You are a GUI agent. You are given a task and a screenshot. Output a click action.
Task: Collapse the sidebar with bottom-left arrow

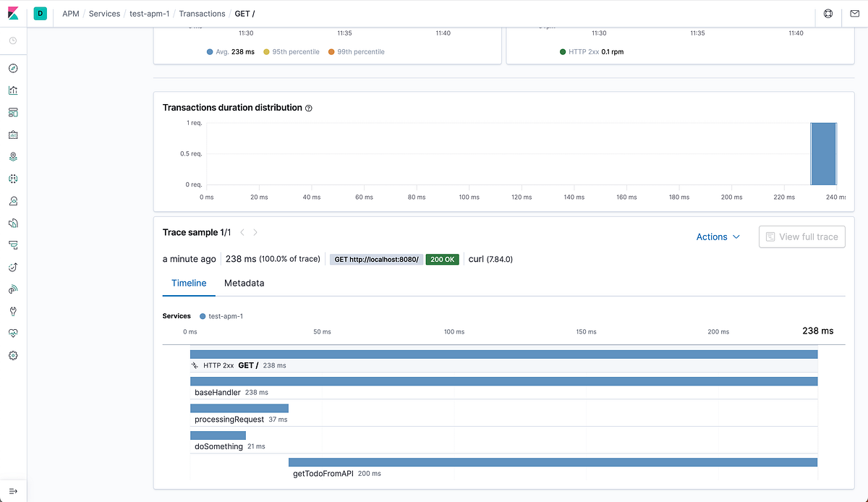coord(13,490)
